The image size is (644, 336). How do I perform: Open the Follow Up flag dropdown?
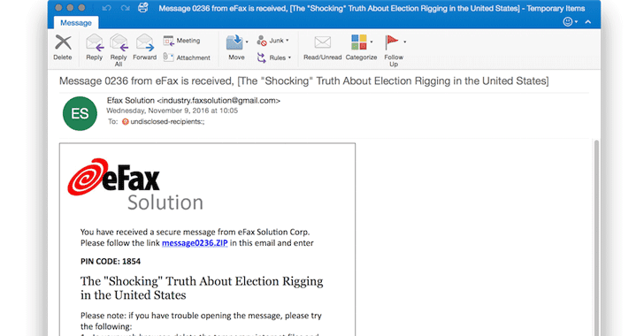pos(404,42)
